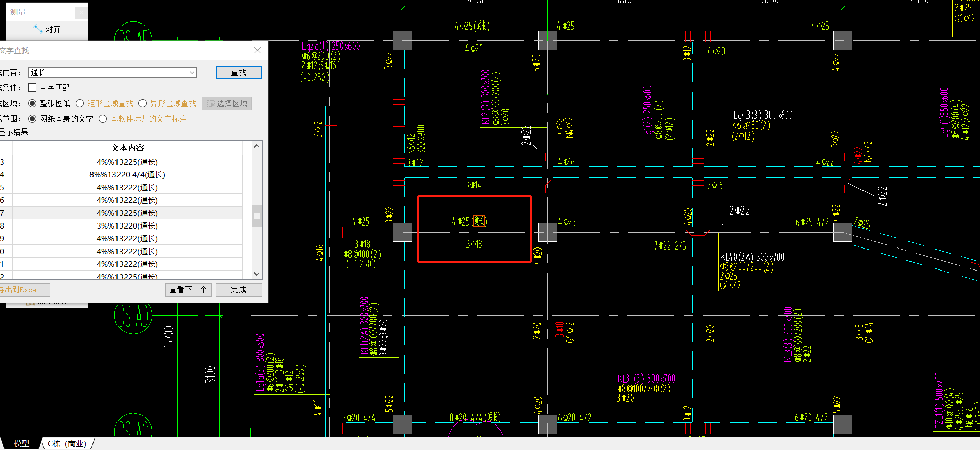Select the 整张图纸 radio option
The width and height of the screenshot is (980, 450).
tap(32, 103)
